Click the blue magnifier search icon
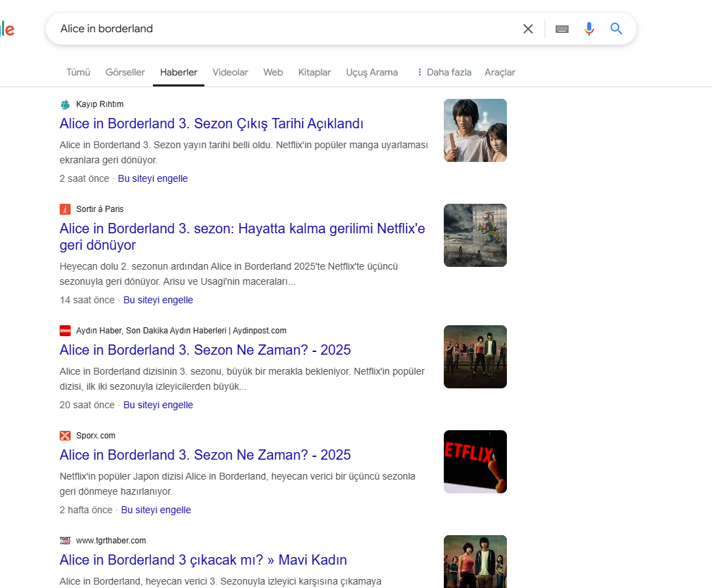 click(616, 29)
